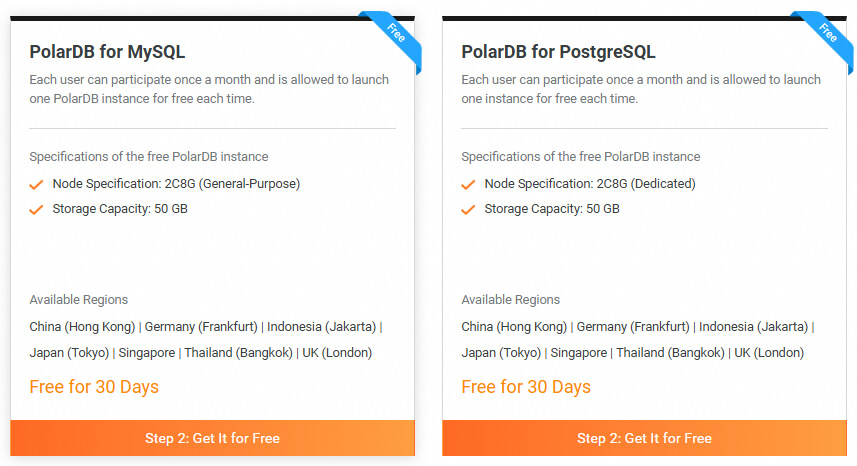Screen dimensions: 857x466
Task: Select MySQL Free for 30 Days text
Action: coord(94,387)
